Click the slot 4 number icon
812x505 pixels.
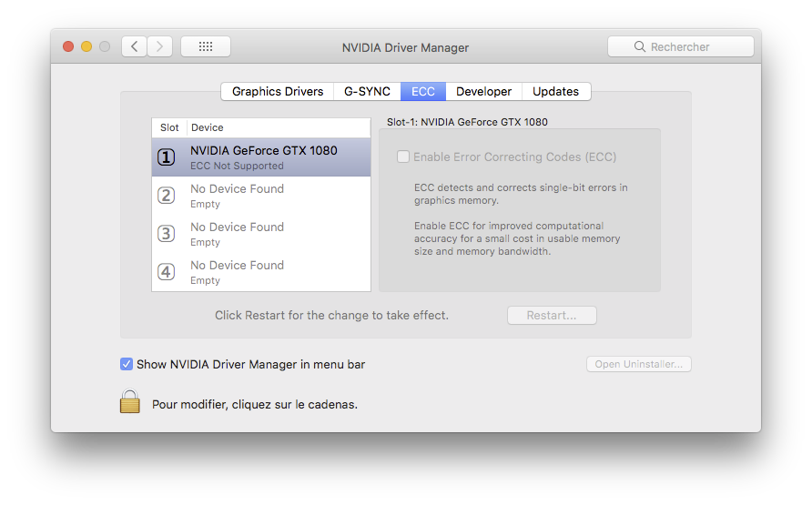click(x=166, y=272)
